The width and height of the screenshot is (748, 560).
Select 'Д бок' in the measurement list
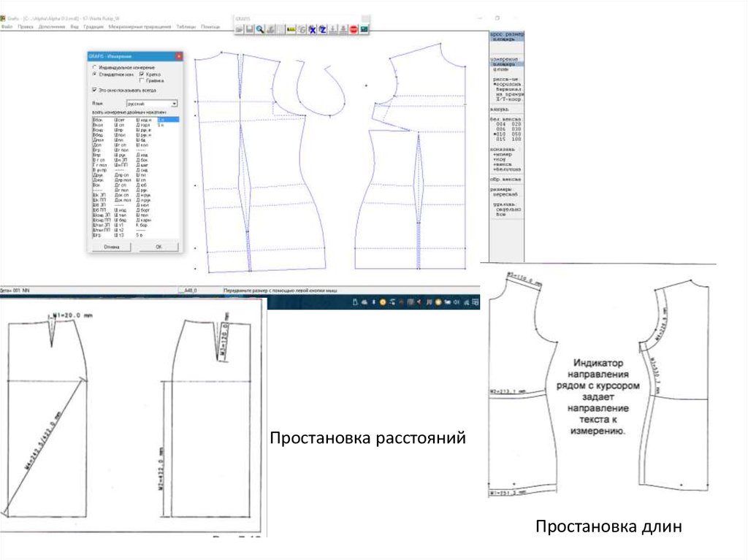coord(142,160)
